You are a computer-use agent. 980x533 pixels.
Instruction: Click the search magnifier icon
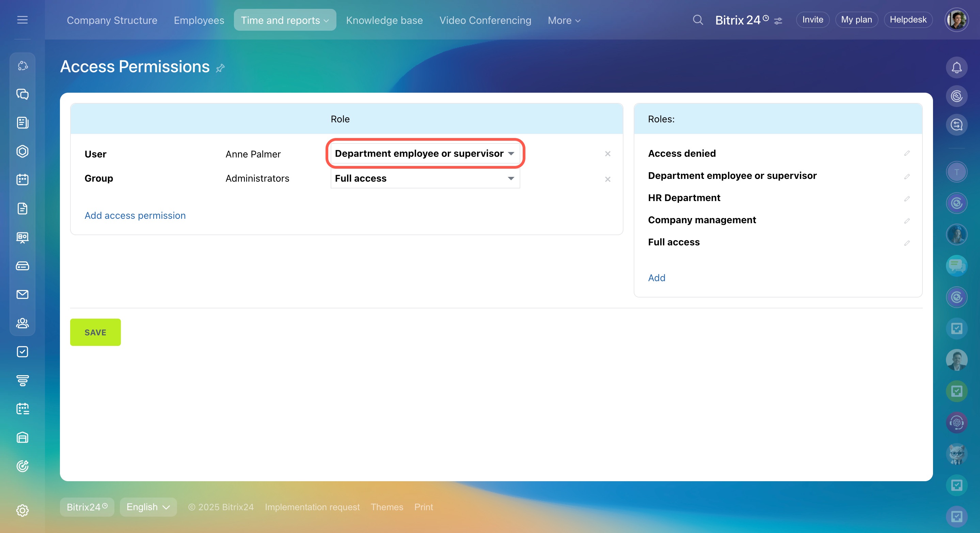pos(697,20)
